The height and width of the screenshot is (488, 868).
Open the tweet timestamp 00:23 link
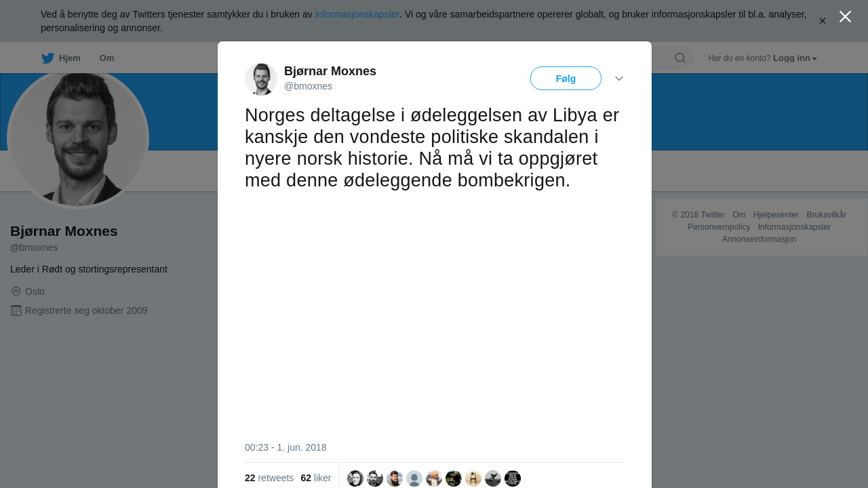[285, 447]
